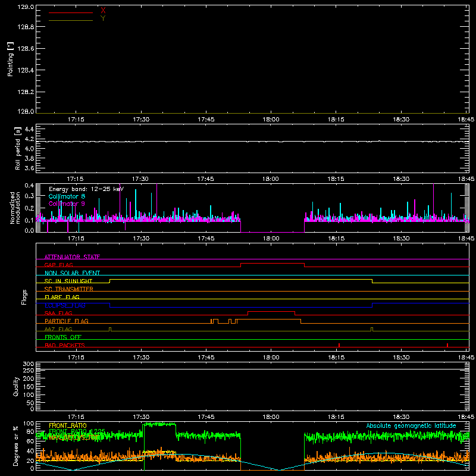
Task: Click the ATTENUATOR_STATE flag label
Action: tap(72, 257)
